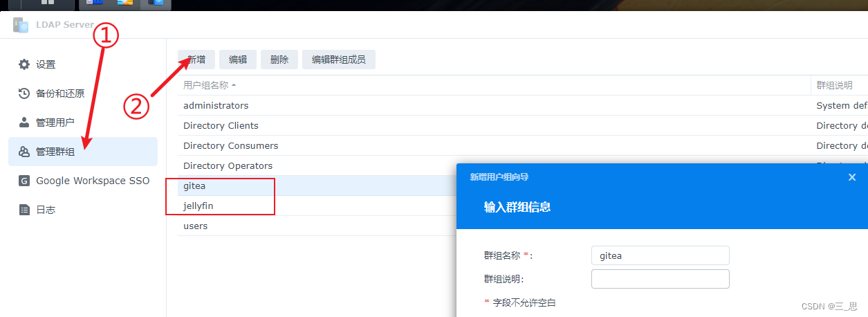Select the users group row
The width and height of the screenshot is (868, 317).
click(317, 226)
